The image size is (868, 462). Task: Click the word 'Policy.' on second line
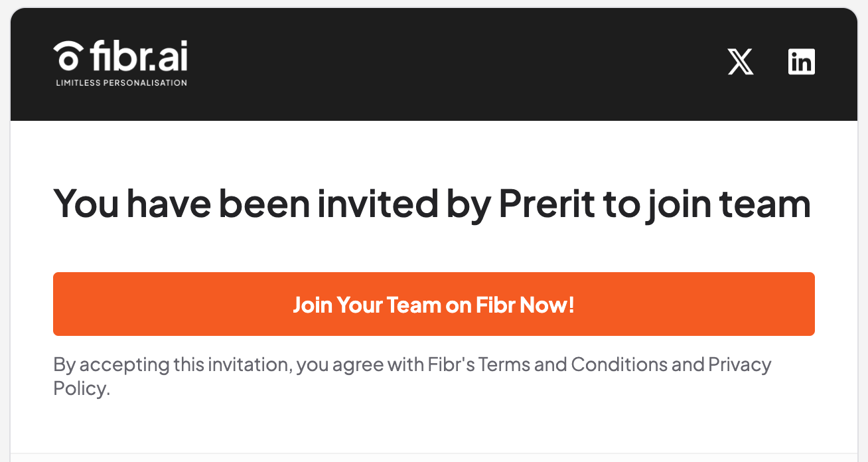[82, 390]
